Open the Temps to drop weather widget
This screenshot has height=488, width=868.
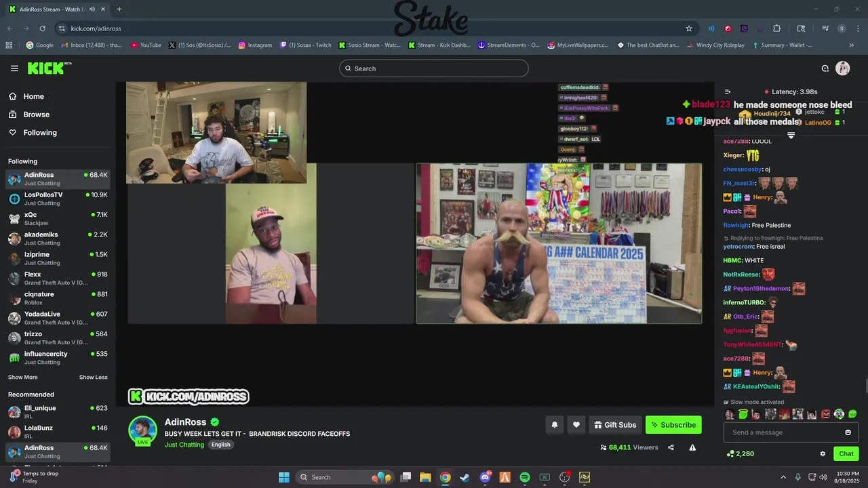tap(33, 477)
